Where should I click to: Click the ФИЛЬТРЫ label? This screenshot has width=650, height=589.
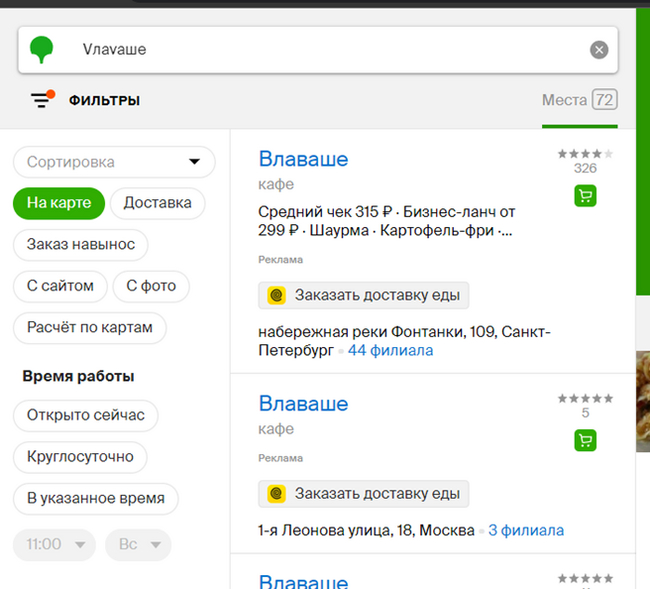104,100
